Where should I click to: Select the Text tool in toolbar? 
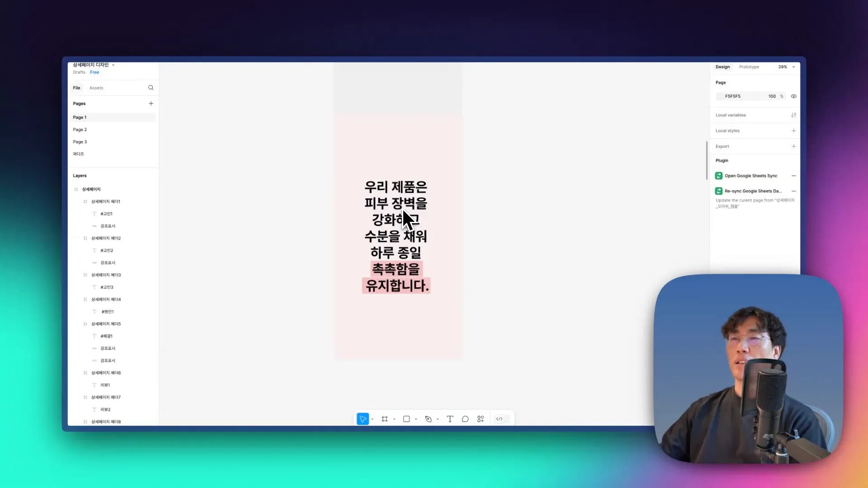(449, 419)
